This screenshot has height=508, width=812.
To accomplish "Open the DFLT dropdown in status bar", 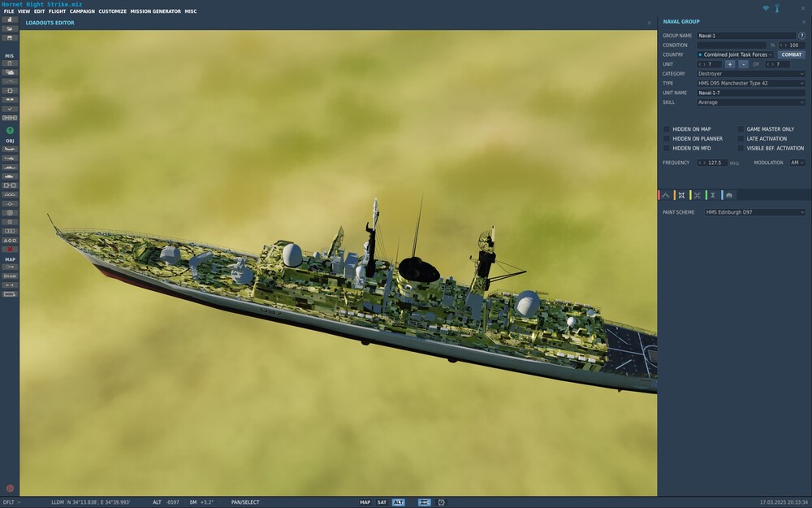I will [11, 502].
